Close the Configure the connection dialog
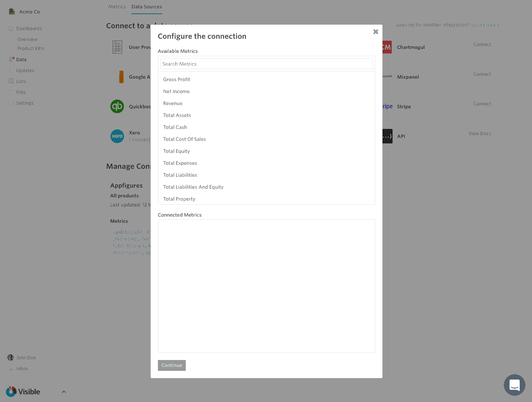 click(376, 32)
